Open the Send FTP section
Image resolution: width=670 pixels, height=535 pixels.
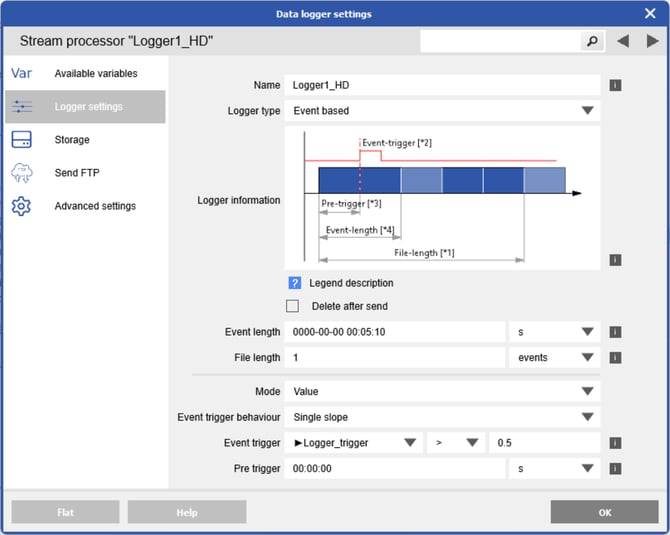click(x=85, y=173)
